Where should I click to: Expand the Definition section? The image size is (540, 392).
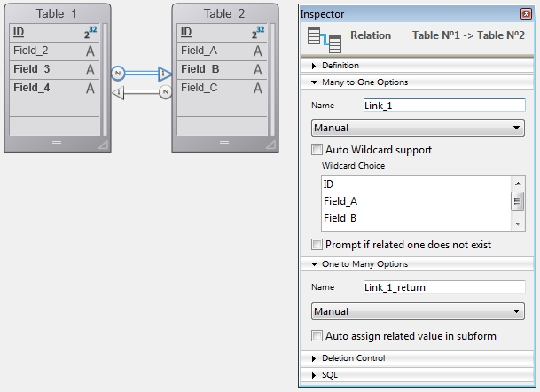coord(315,66)
